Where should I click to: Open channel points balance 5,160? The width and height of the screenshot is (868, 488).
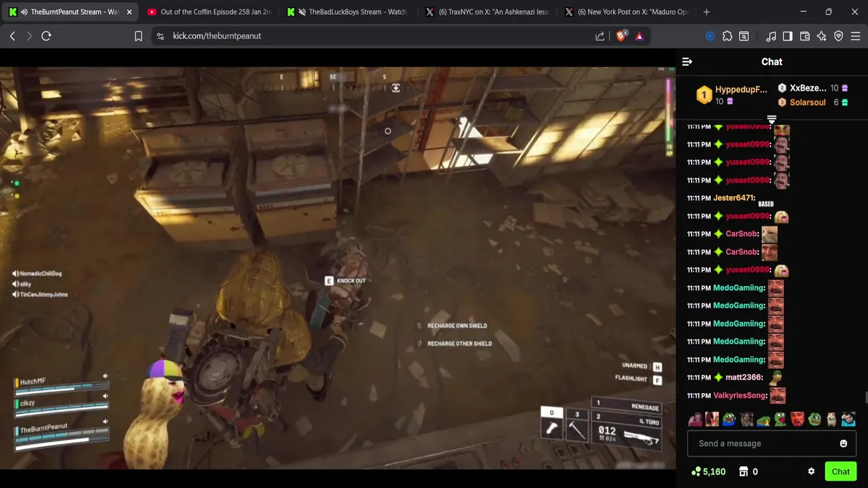coord(708,472)
